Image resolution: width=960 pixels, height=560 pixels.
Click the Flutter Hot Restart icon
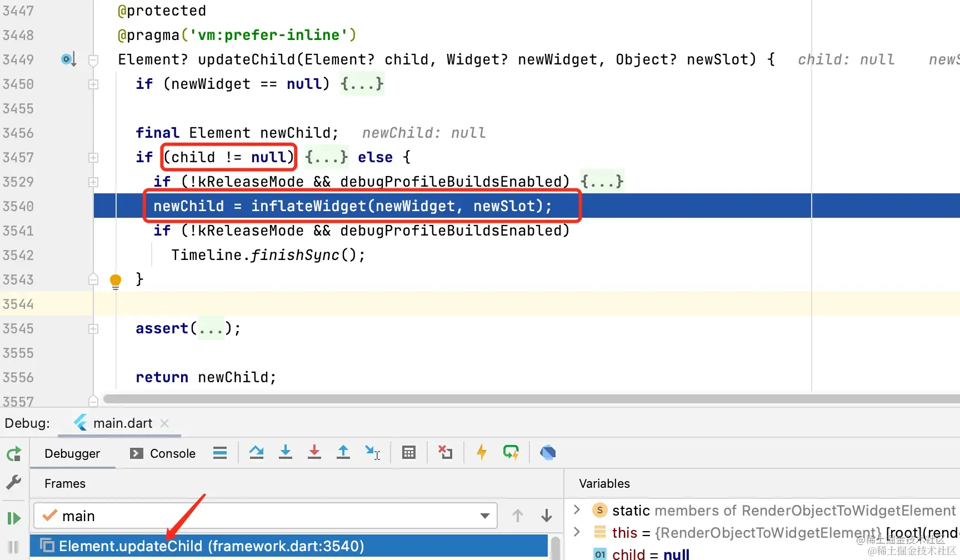tap(511, 452)
